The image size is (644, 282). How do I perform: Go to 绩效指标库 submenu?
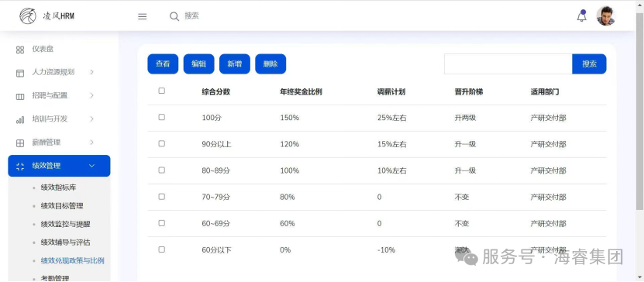point(58,187)
